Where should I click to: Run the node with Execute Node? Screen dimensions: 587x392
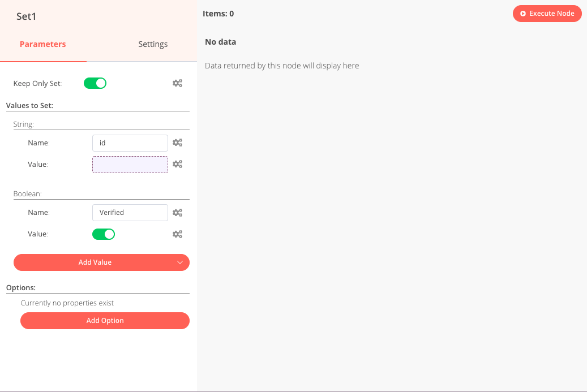[547, 14]
